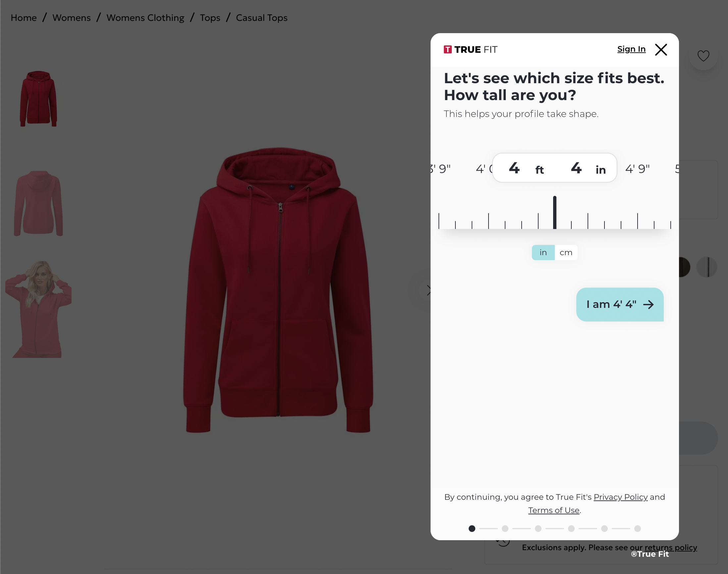The height and width of the screenshot is (574, 728).
Task: Switch height units to cm
Action: tap(566, 253)
